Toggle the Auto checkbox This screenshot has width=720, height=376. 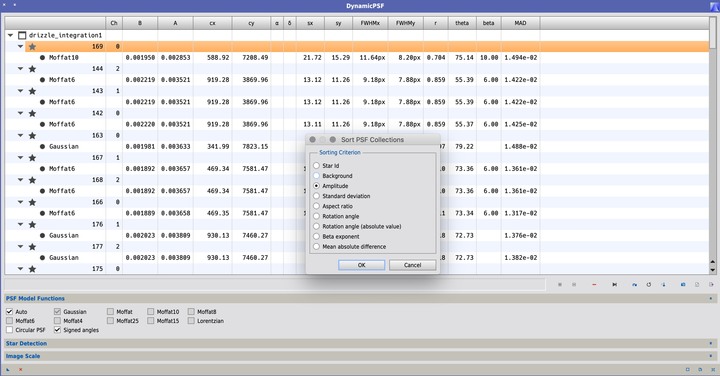(9, 312)
